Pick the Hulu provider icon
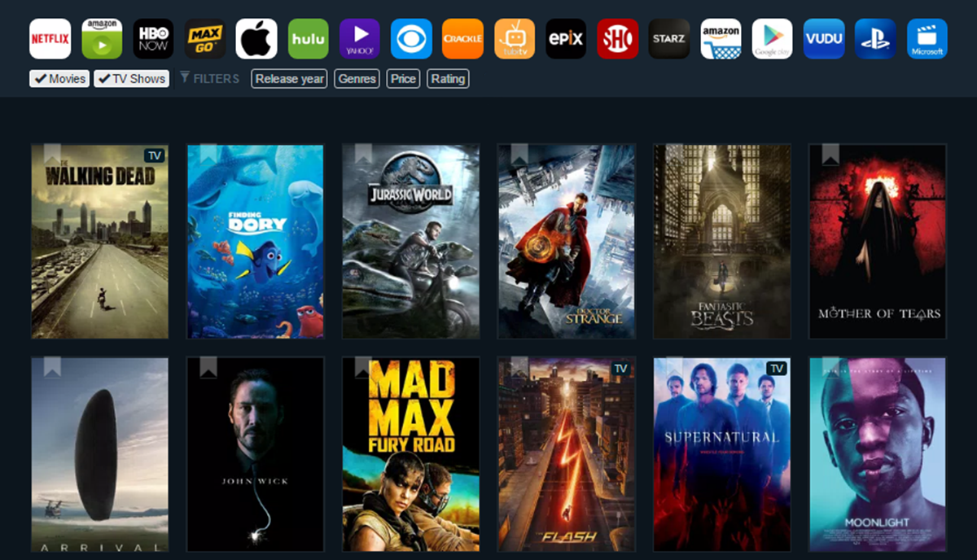The height and width of the screenshot is (560, 977). coord(309,39)
